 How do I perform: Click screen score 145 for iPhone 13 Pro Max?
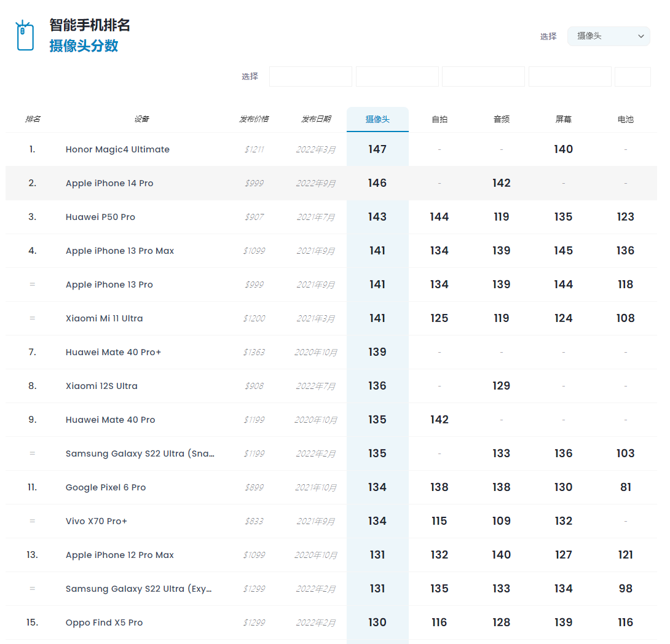(563, 251)
